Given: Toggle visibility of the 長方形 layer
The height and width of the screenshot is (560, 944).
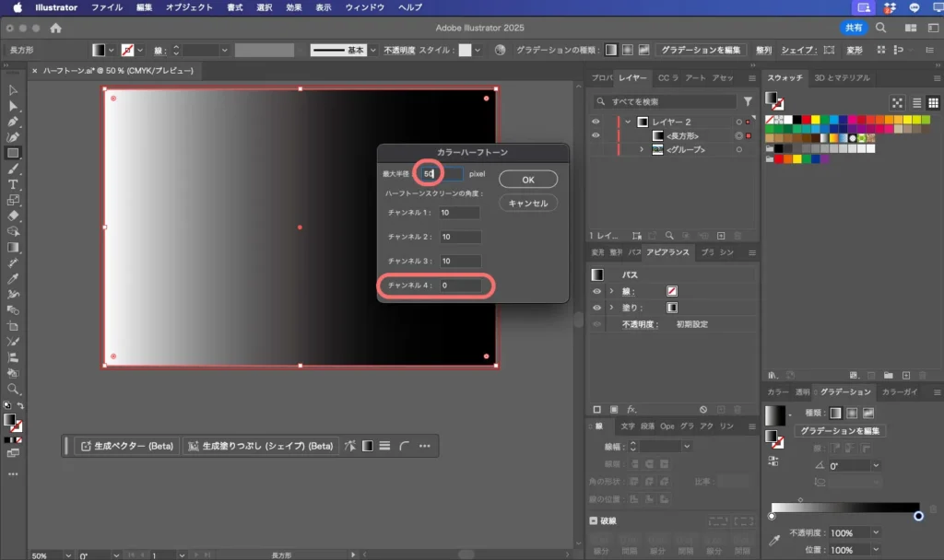Looking at the screenshot, I should click(x=596, y=135).
